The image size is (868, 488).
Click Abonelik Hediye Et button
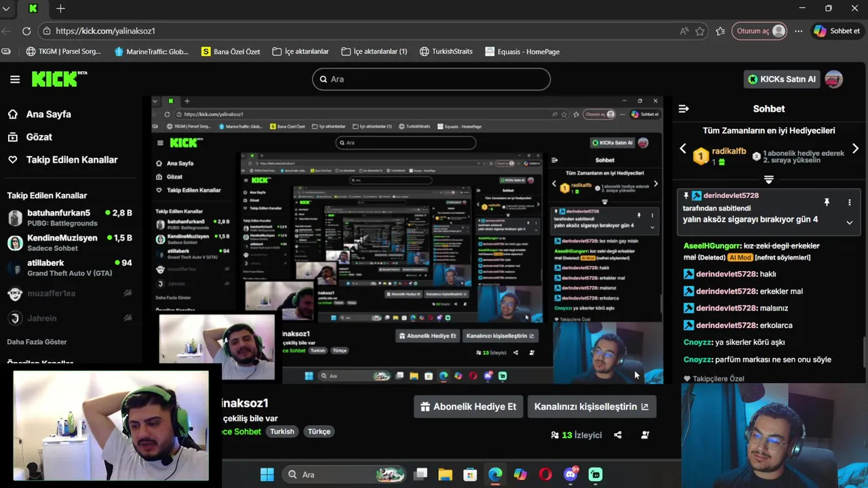point(468,407)
